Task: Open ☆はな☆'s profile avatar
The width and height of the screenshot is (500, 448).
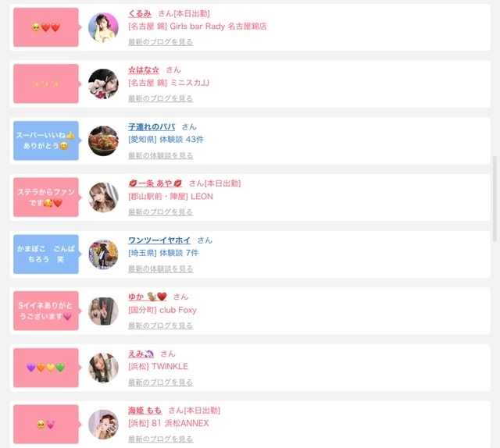Action: coord(103,84)
